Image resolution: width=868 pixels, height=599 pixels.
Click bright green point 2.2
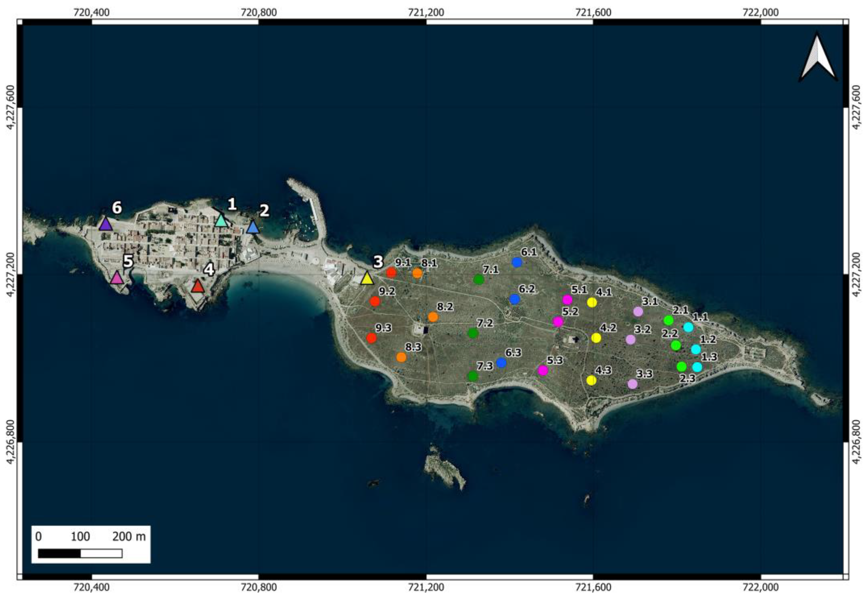[676, 345]
